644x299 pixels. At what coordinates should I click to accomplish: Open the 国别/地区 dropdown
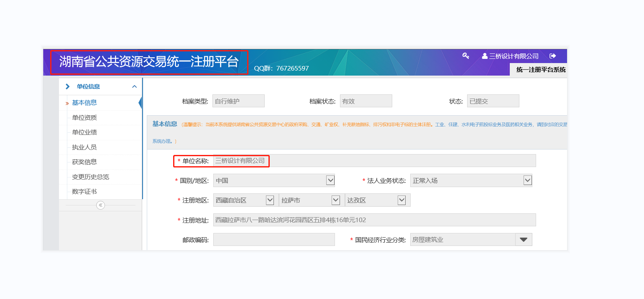330,180
